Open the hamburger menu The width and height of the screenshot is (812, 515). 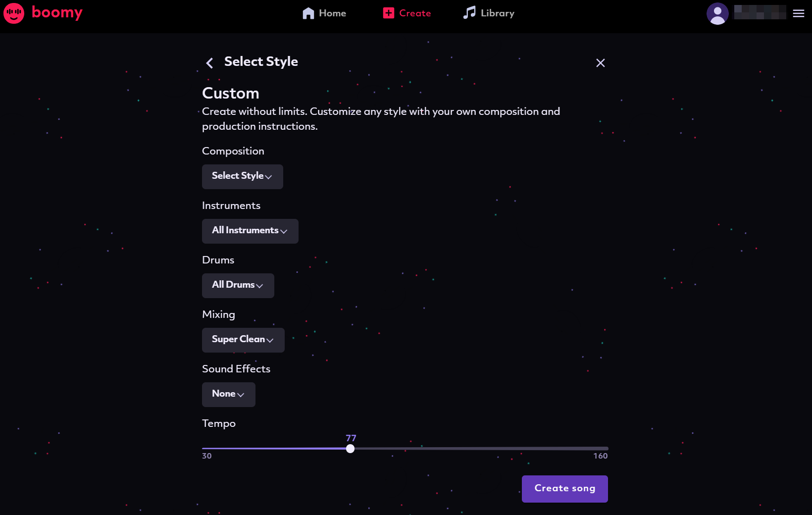pos(798,13)
